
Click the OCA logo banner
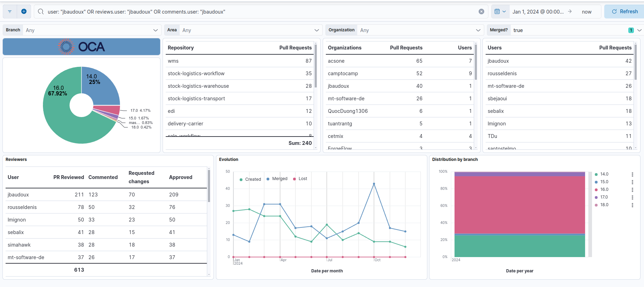pyautogui.click(x=81, y=47)
